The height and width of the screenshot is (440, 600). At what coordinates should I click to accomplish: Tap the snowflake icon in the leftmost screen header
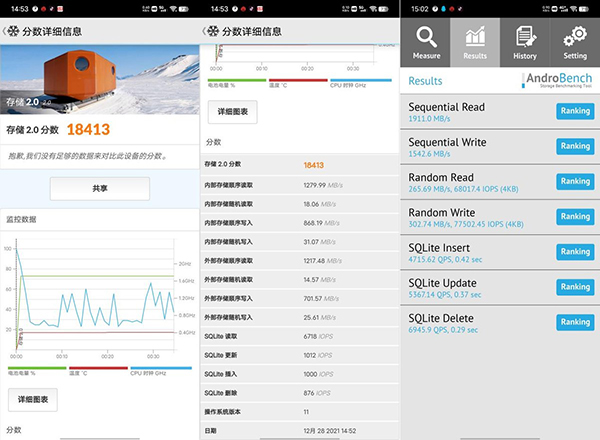(x=15, y=30)
